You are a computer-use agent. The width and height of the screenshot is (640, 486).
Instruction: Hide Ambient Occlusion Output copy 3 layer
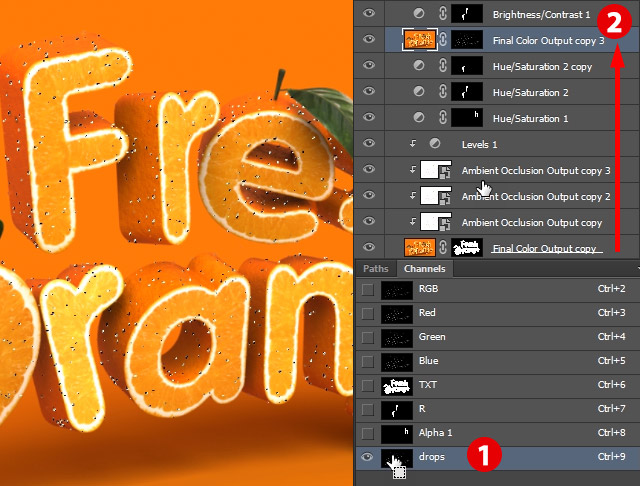(x=369, y=169)
